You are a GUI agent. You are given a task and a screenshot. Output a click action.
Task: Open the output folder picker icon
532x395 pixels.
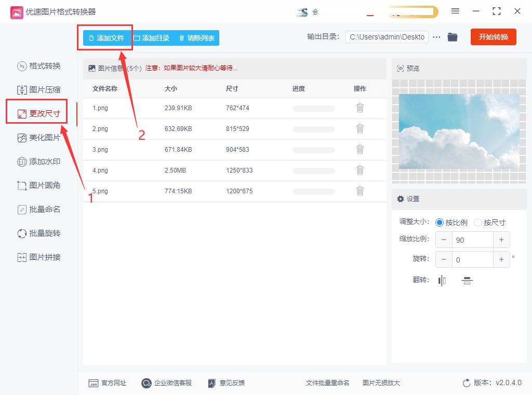(452, 37)
